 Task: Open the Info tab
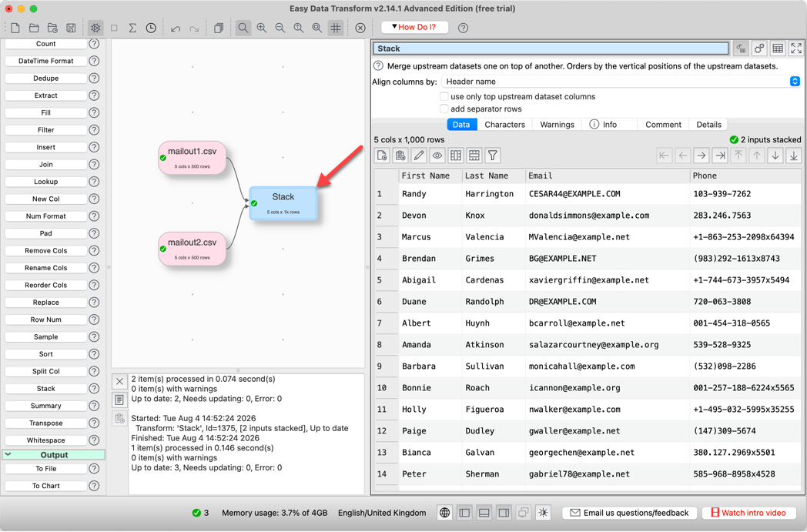pos(609,125)
